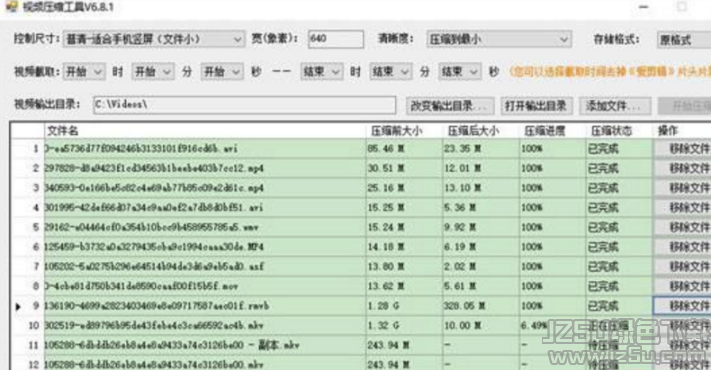
Task: Click the 压缩前大小 column header
Action: point(404,131)
